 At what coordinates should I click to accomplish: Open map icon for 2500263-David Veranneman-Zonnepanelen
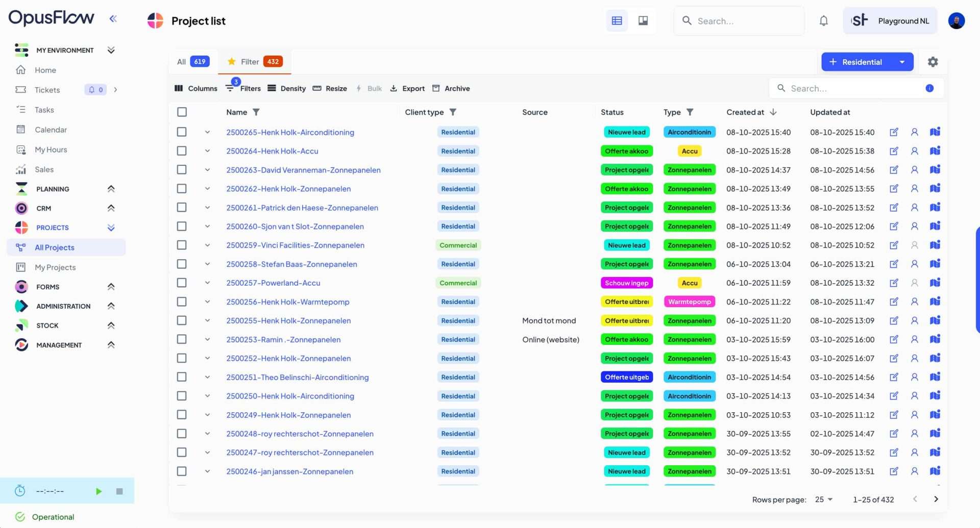click(x=935, y=169)
